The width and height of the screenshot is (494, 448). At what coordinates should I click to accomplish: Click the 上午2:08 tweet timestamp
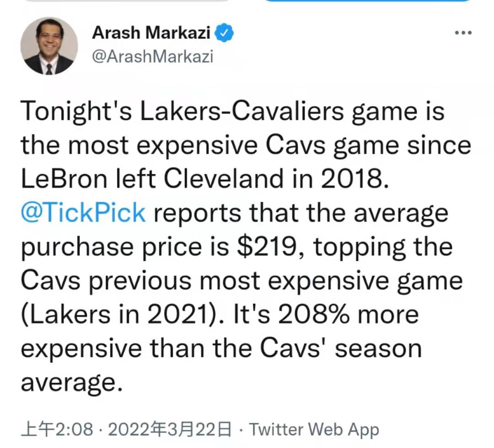click(x=57, y=429)
